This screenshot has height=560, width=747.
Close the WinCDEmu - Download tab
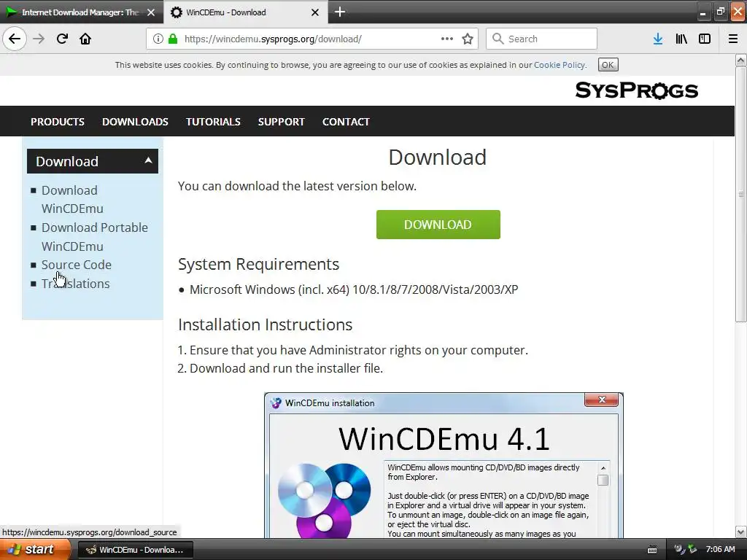pos(315,12)
